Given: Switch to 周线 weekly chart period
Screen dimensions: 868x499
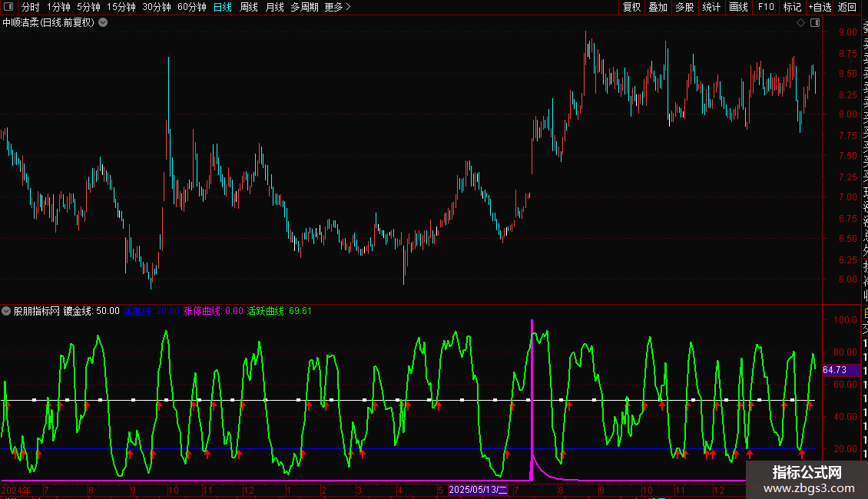Looking at the screenshot, I should [249, 7].
